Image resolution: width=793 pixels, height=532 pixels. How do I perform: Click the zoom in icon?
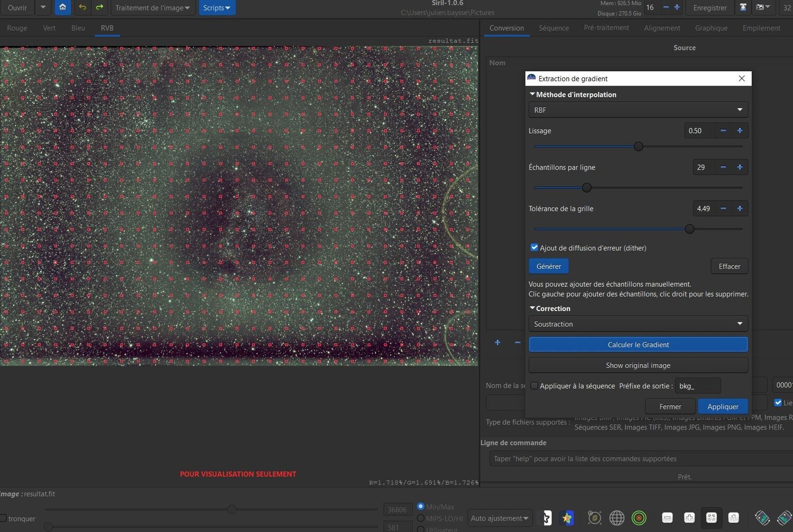coord(689,518)
